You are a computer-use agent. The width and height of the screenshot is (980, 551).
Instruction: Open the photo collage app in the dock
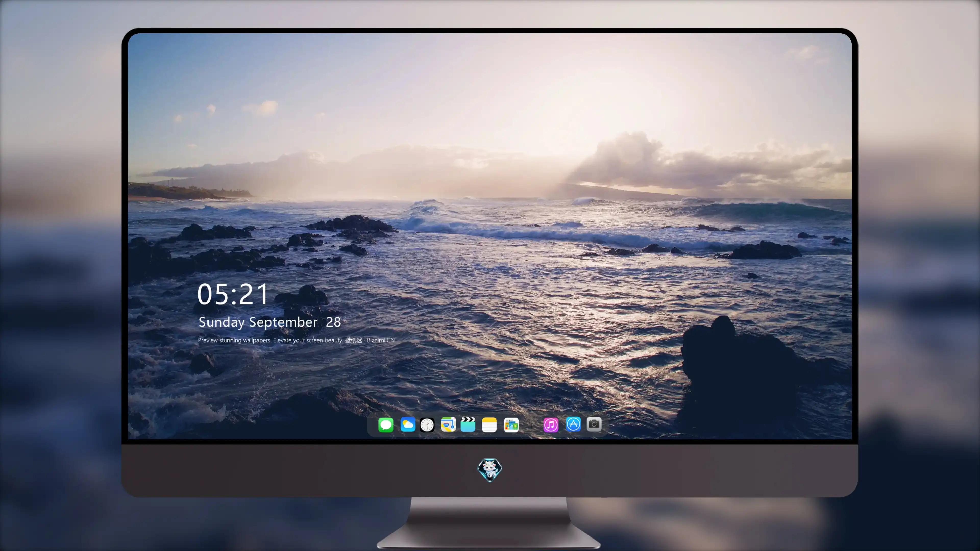point(511,424)
